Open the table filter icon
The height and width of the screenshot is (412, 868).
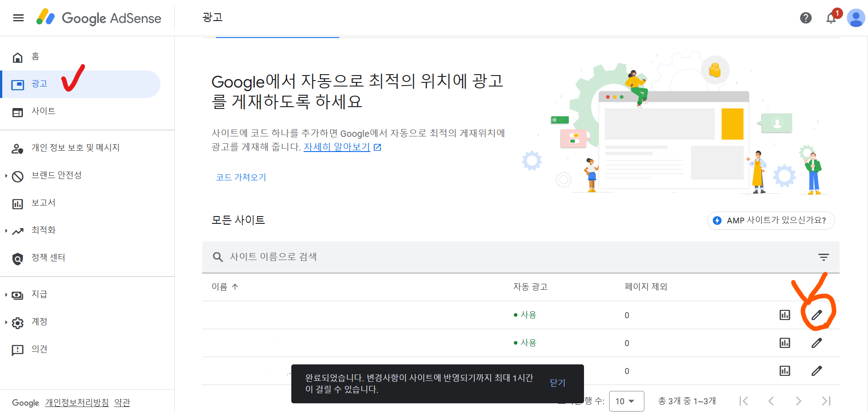tap(824, 257)
